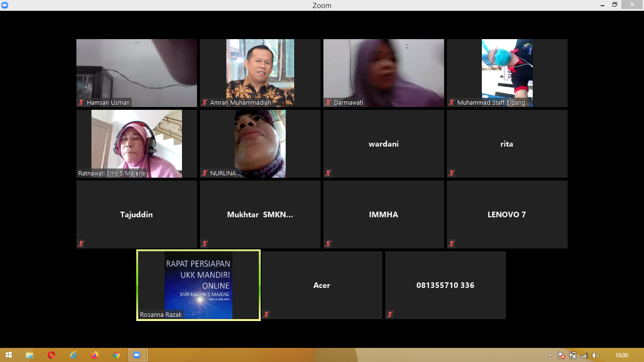Open File Explorer from the taskbar
Viewport: 644px width, 362px height.
click(x=30, y=355)
